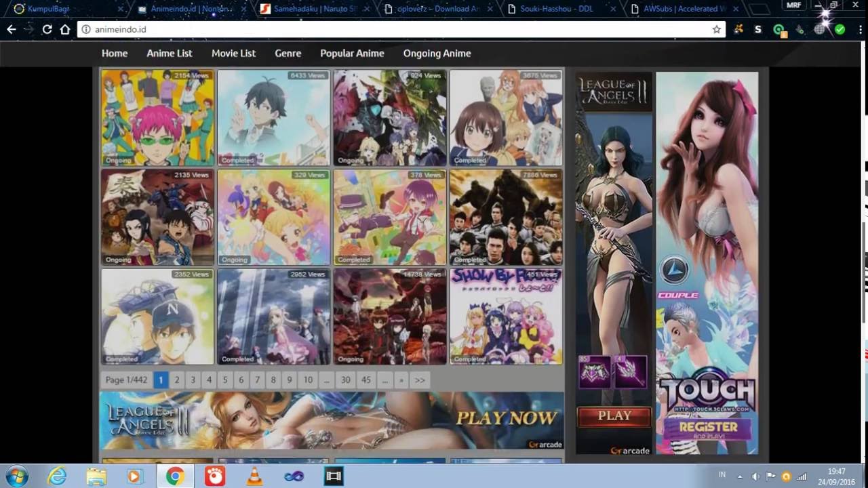The width and height of the screenshot is (868, 488).
Task: Switch to the oploverz Download tab
Action: [x=437, y=9]
